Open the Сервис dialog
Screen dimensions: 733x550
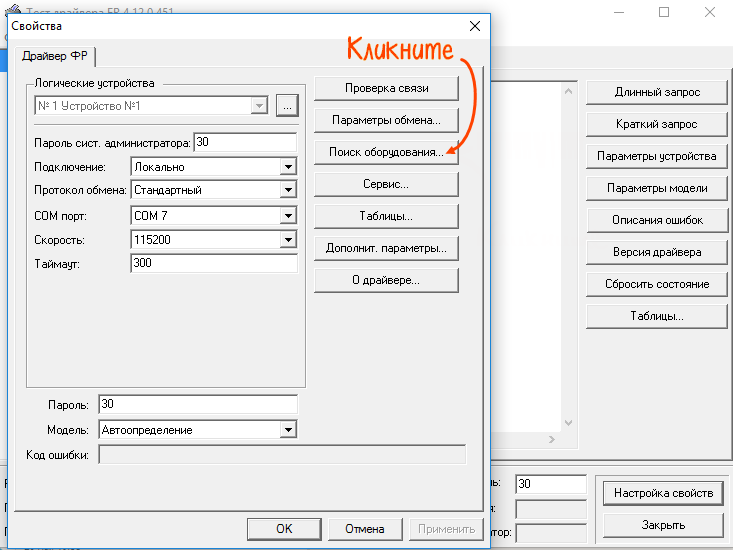tap(386, 185)
